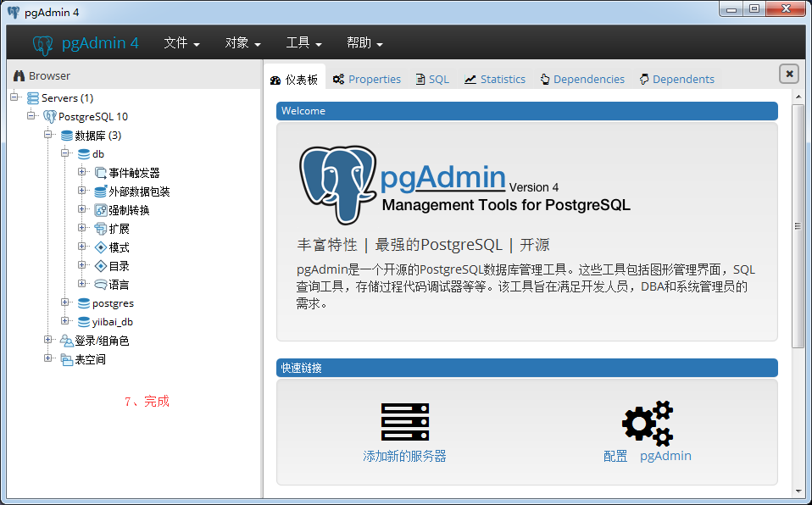
Task: Open the 帮助 menu
Action: [x=364, y=43]
